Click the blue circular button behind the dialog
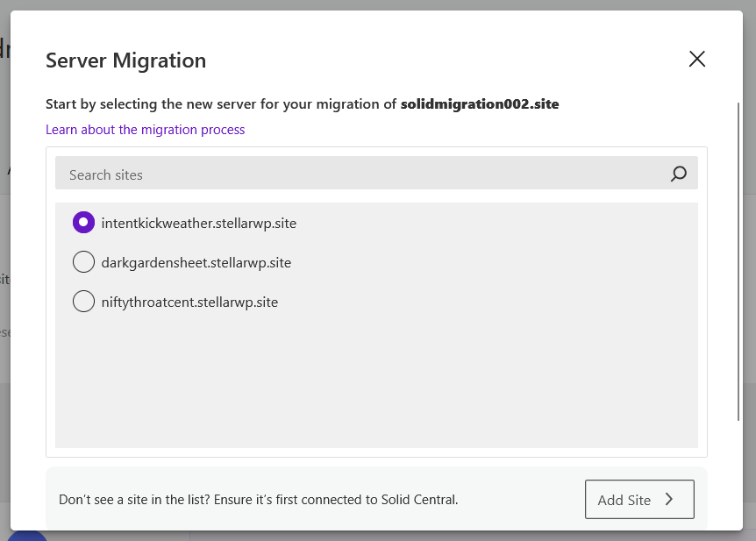This screenshot has height=541, width=756. pyautogui.click(x=28, y=535)
